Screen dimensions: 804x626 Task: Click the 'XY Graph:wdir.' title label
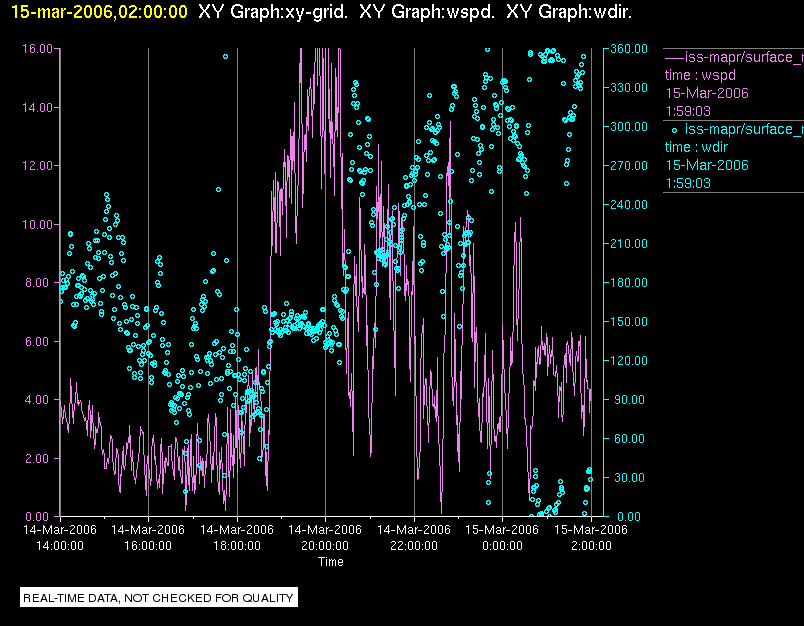[x=569, y=12]
